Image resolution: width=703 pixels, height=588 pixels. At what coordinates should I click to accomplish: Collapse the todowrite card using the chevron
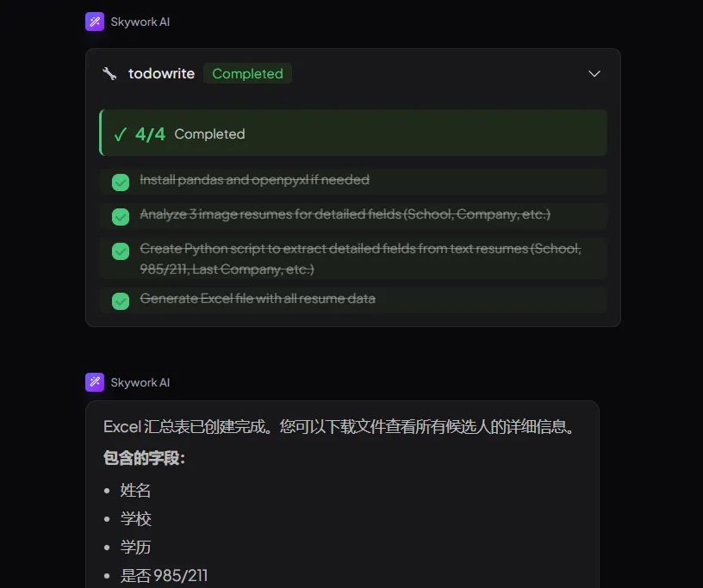pos(594,74)
